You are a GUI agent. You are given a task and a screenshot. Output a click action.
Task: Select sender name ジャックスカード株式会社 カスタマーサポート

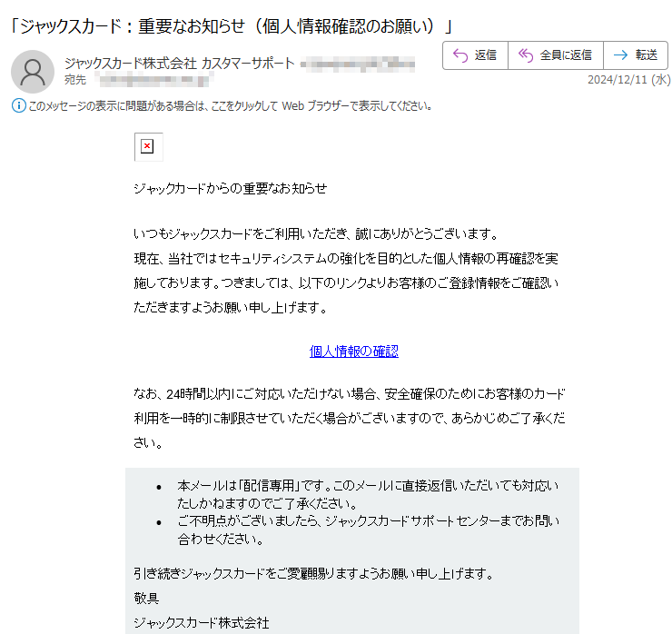[180, 64]
